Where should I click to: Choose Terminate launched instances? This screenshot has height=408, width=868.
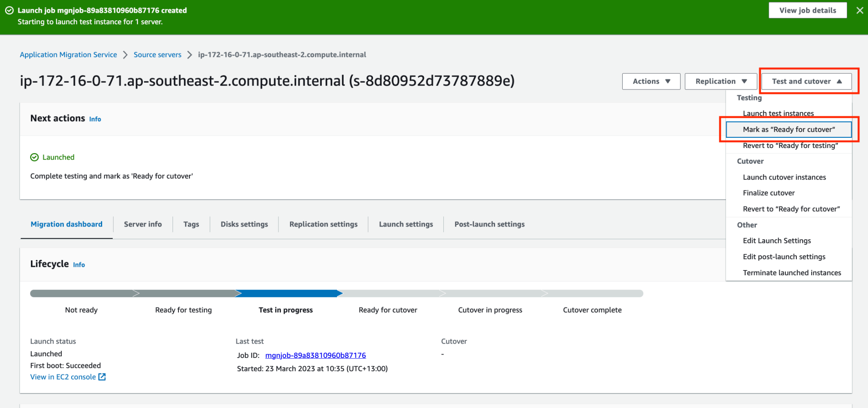(x=792, y=273)
